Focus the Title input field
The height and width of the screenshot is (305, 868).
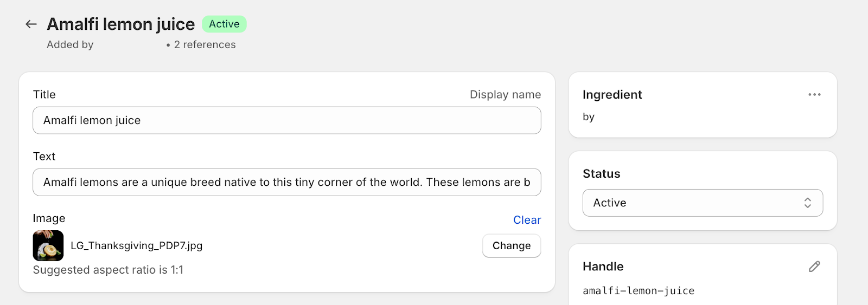pos(287,120)
